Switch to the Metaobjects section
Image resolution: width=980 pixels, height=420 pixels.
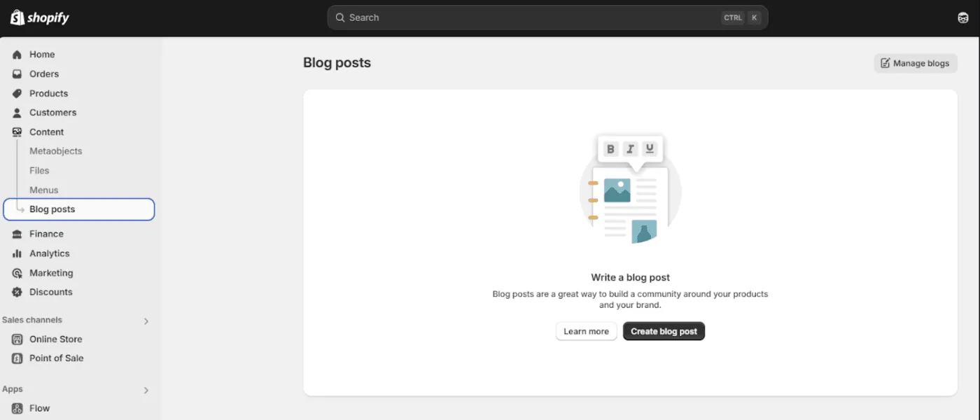point(55,150)
